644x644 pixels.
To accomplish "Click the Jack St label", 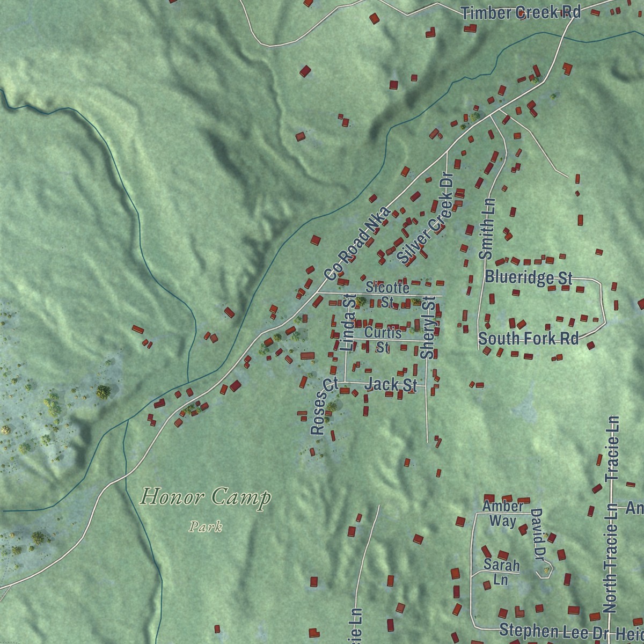I will pos(391,384).
